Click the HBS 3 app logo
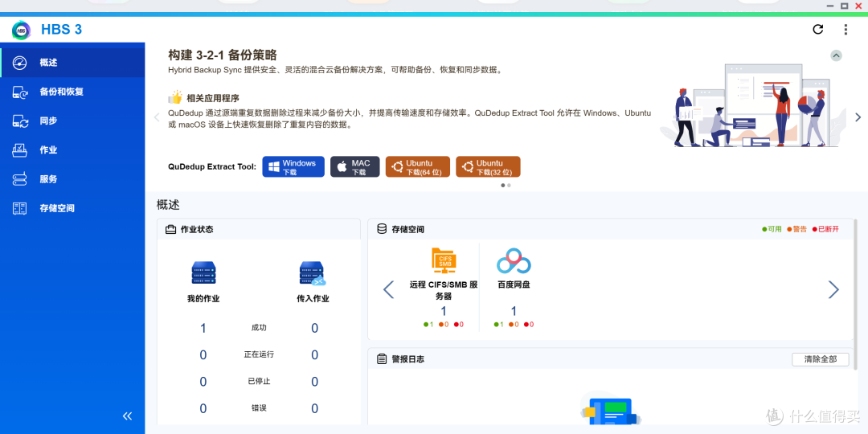The image size is (868, 434). (x=22, y=30)
